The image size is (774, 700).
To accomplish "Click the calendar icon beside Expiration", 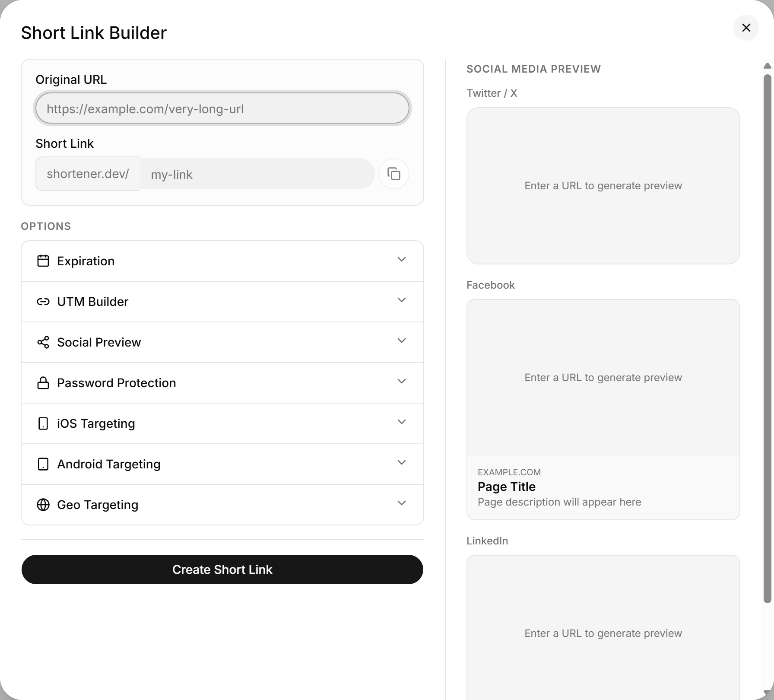I will 43,261.
